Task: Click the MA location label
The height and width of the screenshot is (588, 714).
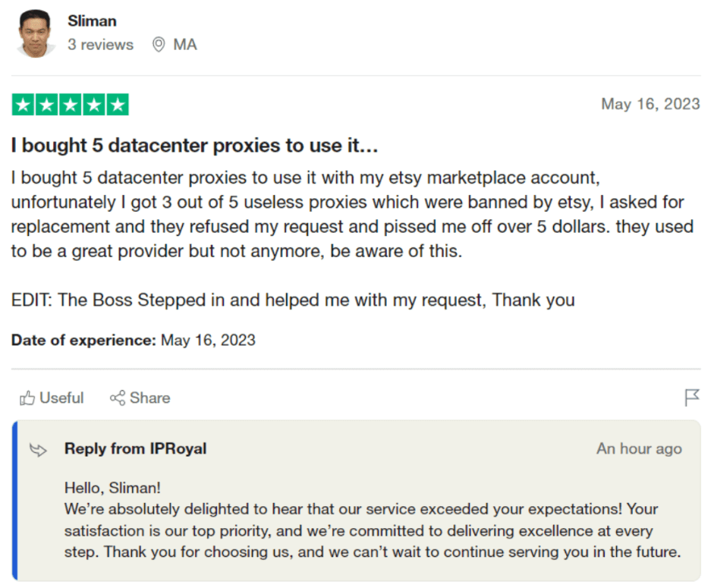Action: (185, 45)
